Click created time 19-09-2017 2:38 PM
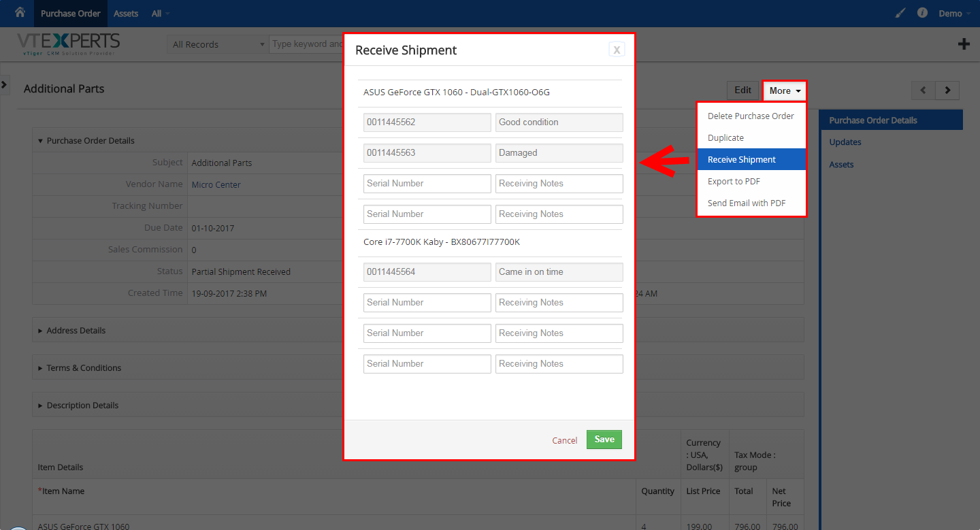This screenshot has height=530, width=980. pos(229,293)
